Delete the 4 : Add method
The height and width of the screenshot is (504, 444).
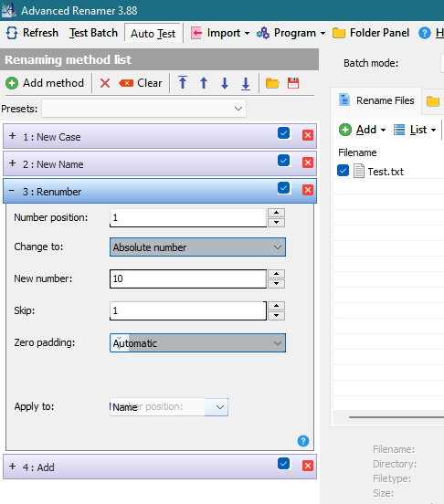point(308,466)
